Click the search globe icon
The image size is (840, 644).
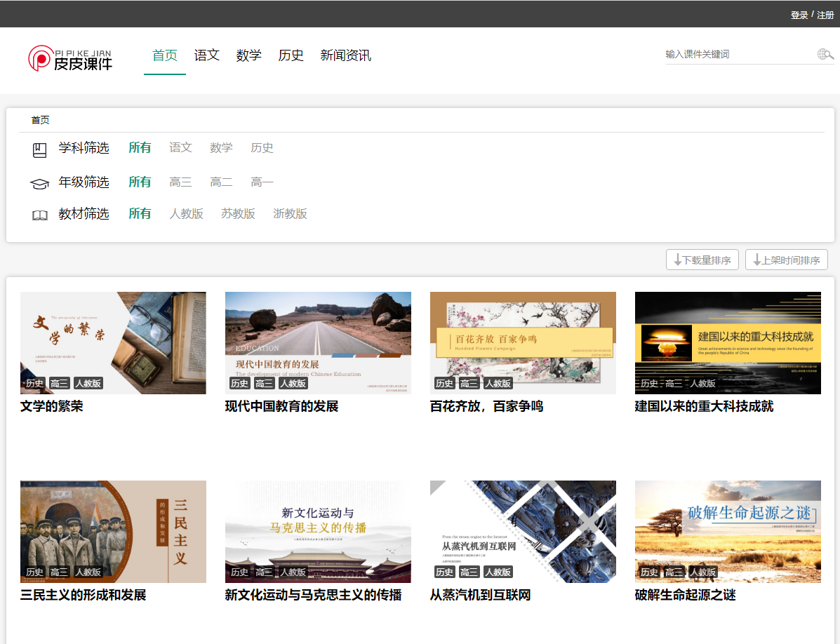(x=825, y=54)
